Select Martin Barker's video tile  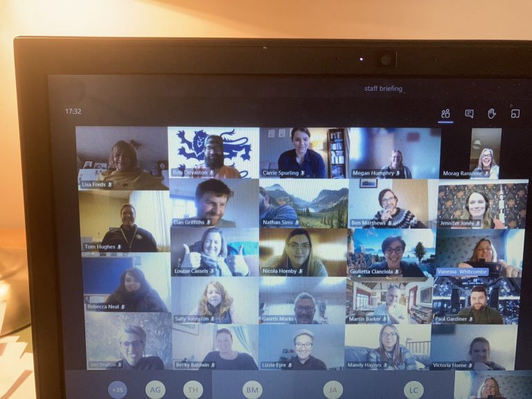(x=389, y=301)
